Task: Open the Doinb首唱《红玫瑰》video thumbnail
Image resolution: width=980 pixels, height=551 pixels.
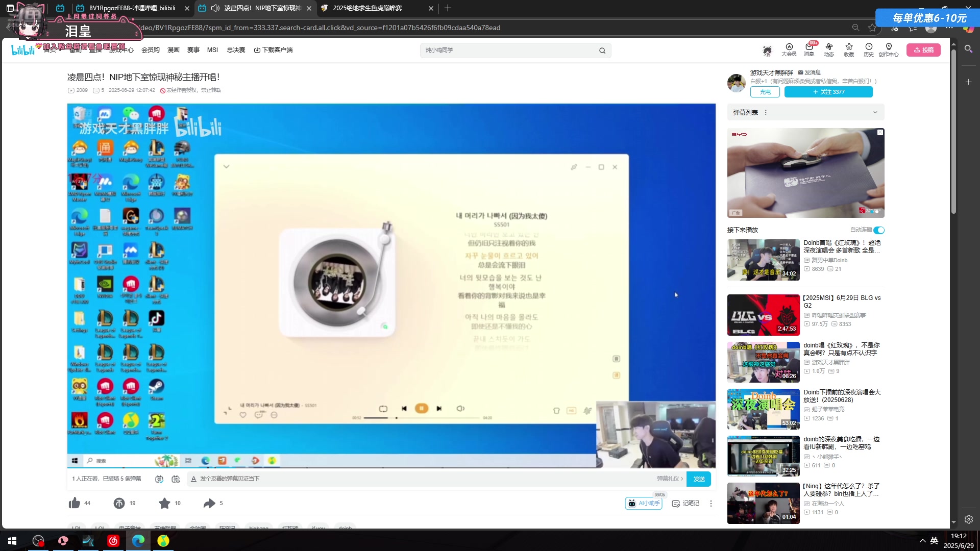Action: tap(763, 260)
